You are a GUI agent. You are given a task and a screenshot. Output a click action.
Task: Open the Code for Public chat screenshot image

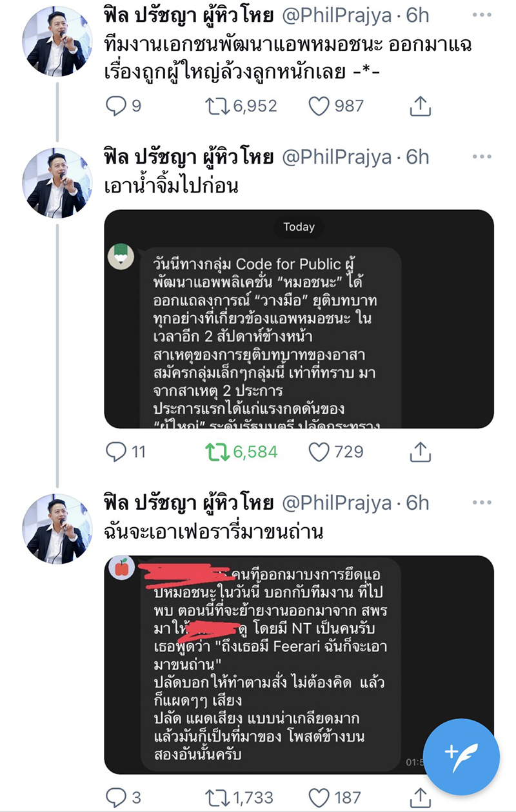pyautogui.click(x=299, y=319)
